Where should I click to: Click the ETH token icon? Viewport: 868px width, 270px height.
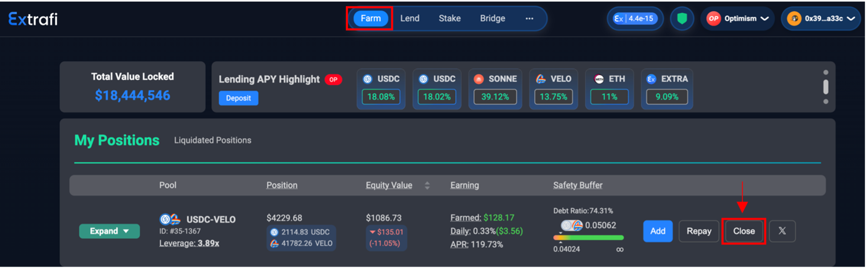point(599,79)
